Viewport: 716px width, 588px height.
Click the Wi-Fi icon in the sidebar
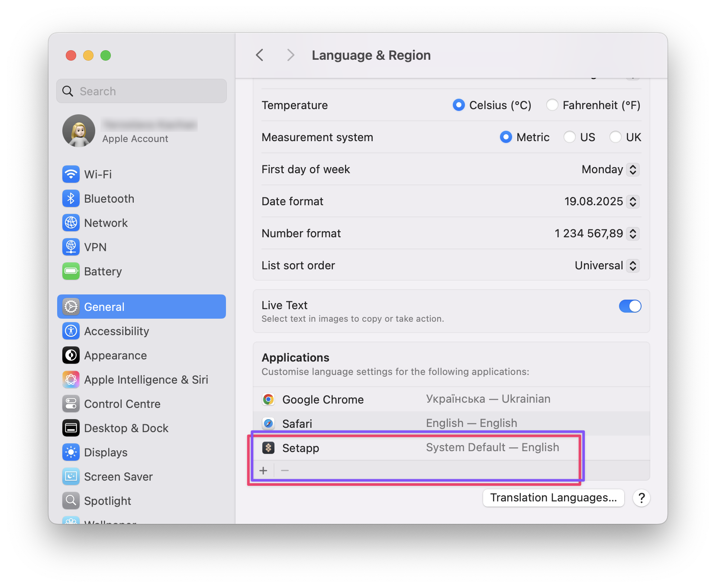pos(71,174)
